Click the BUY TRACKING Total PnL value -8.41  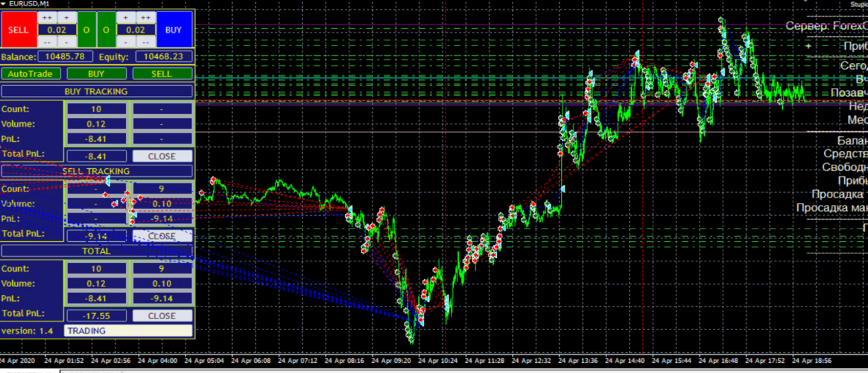[96, 156]
